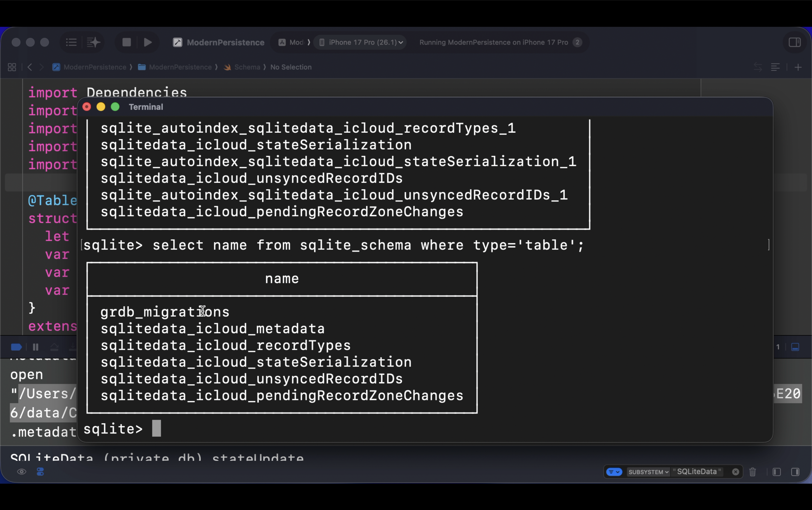Toggle the inspector panel at top right
812x510 pixels.
click(x=794, y=42)
